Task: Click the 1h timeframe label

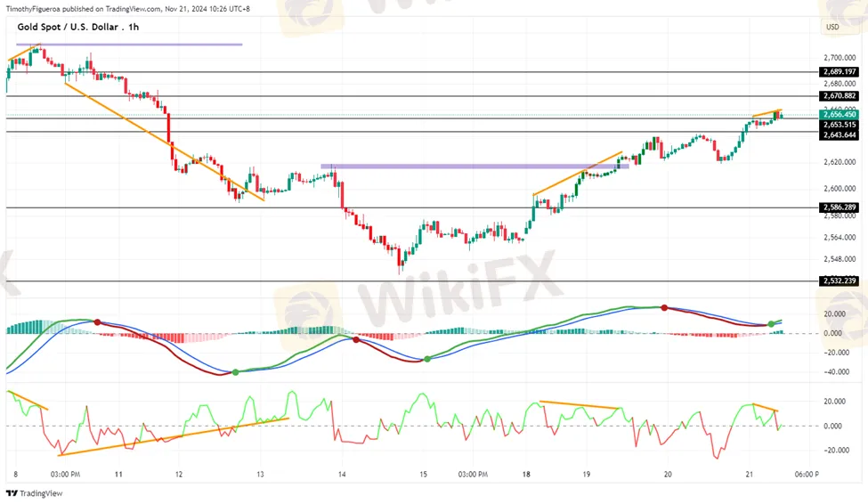Action: click(x=134, y=27)
